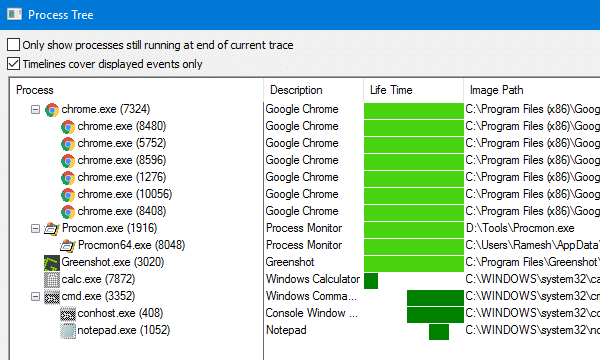The image size is (600, 360).
Task: Click the Procmon.exe (1916) icon
Action: pyautogui.click(x=52, y=229)
